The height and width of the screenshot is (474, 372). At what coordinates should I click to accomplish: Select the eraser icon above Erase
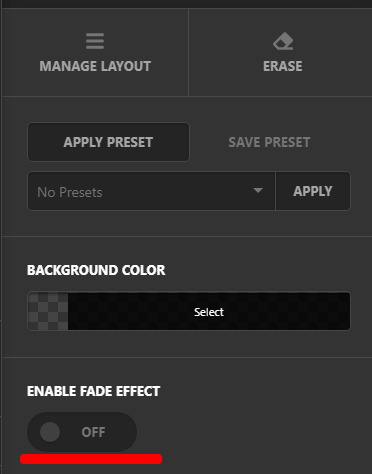[x=283, y=41]
